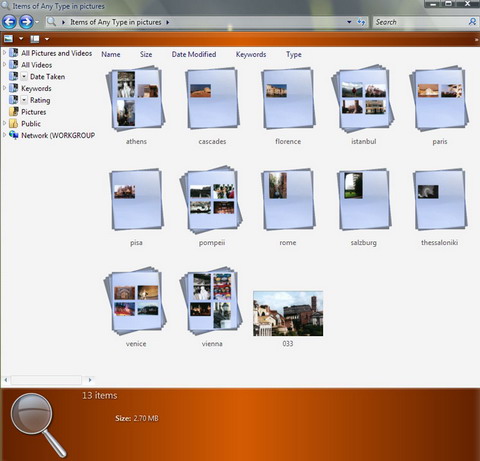Sort by the Type column header

(x=294, y=54)
